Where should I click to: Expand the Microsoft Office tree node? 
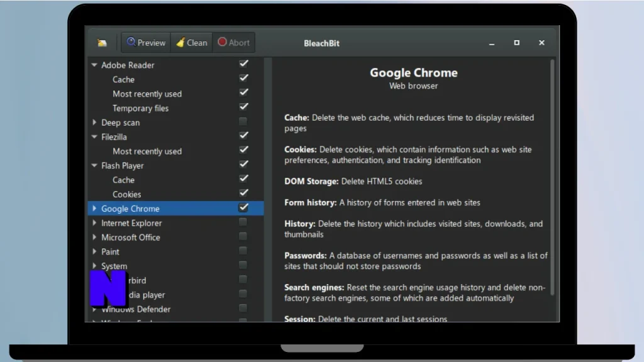pyautogui.click(x=94, y=237)
